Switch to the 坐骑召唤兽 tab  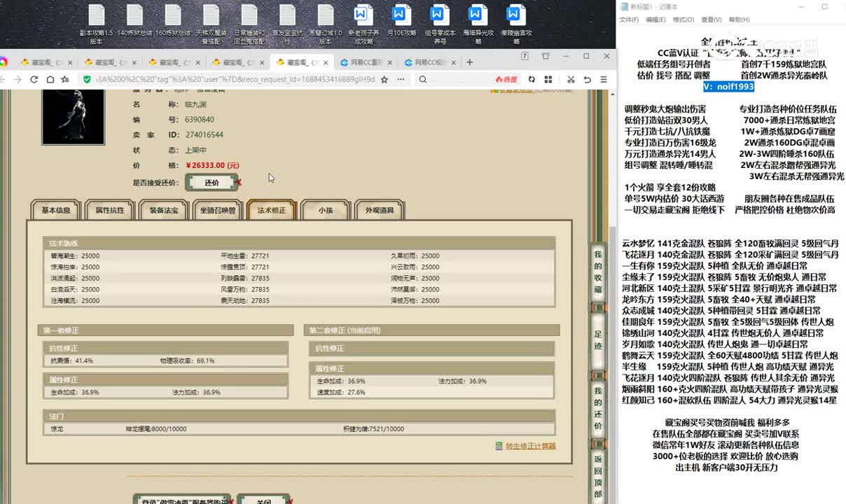[218, 210]
